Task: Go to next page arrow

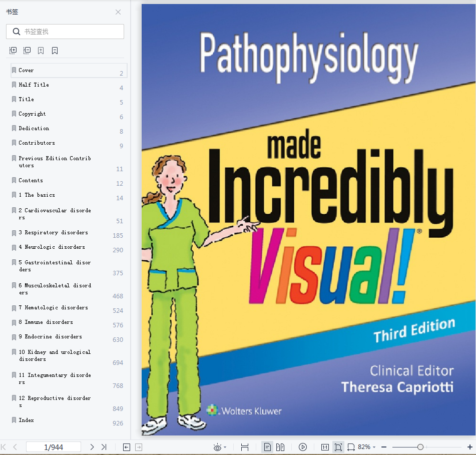Action: (x=92, y=447)
